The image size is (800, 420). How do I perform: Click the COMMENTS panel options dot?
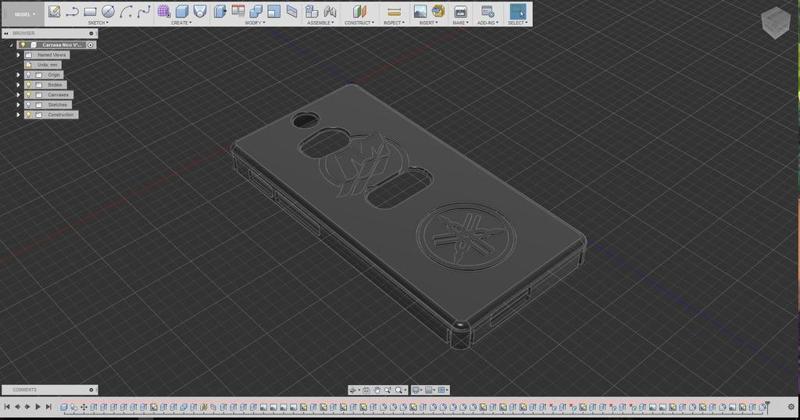click(91, 390)
